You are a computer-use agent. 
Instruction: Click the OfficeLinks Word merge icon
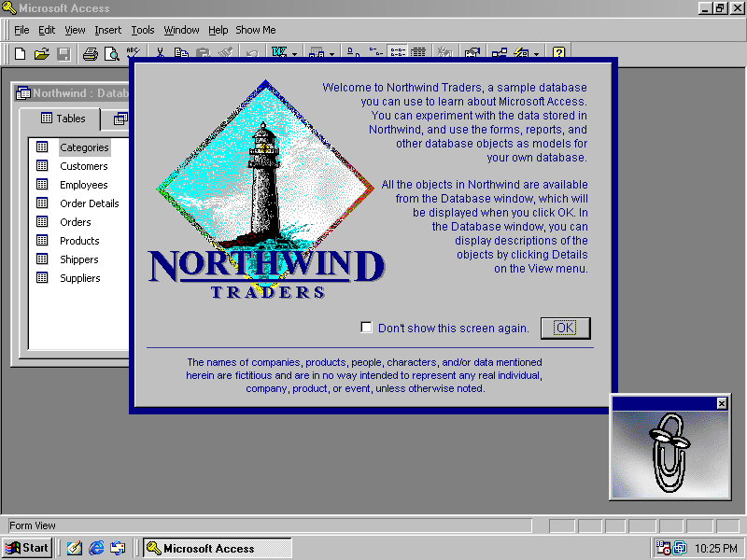point(279,52)
